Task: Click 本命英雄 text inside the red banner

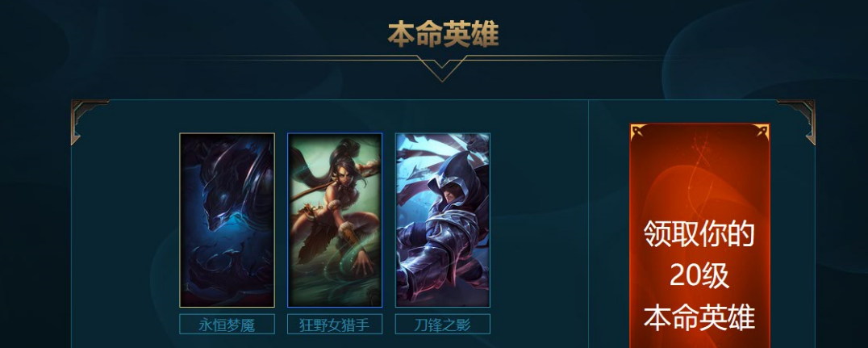Action: [x=699, y=317]
